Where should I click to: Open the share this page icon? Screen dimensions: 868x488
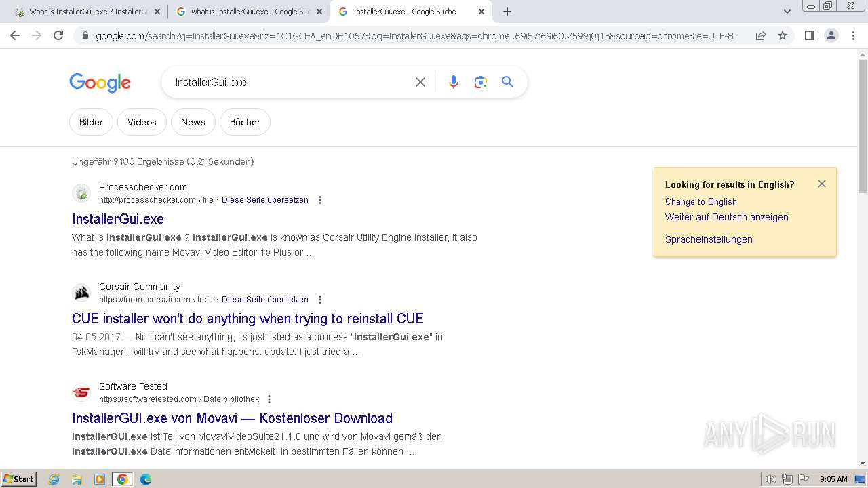(761, 35)
